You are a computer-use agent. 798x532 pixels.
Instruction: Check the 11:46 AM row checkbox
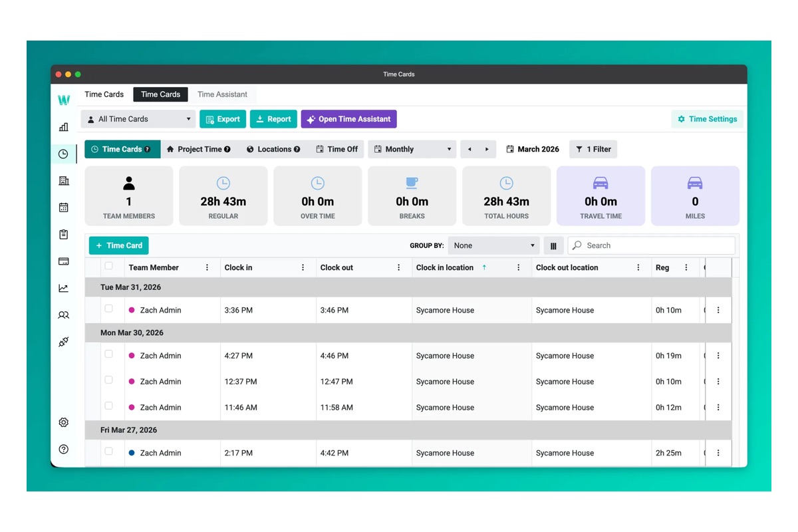coord(109,406)
